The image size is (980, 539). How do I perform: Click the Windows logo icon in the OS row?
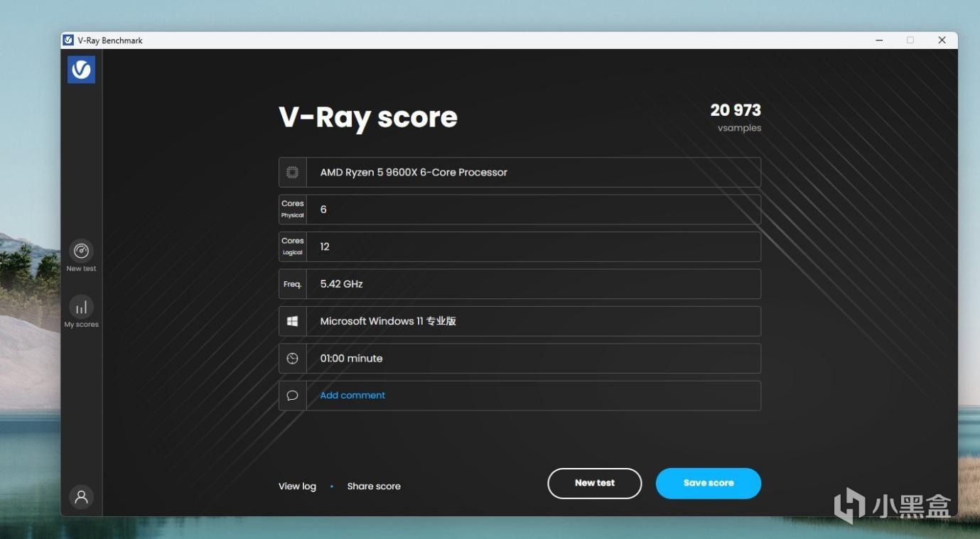(292, 321)
